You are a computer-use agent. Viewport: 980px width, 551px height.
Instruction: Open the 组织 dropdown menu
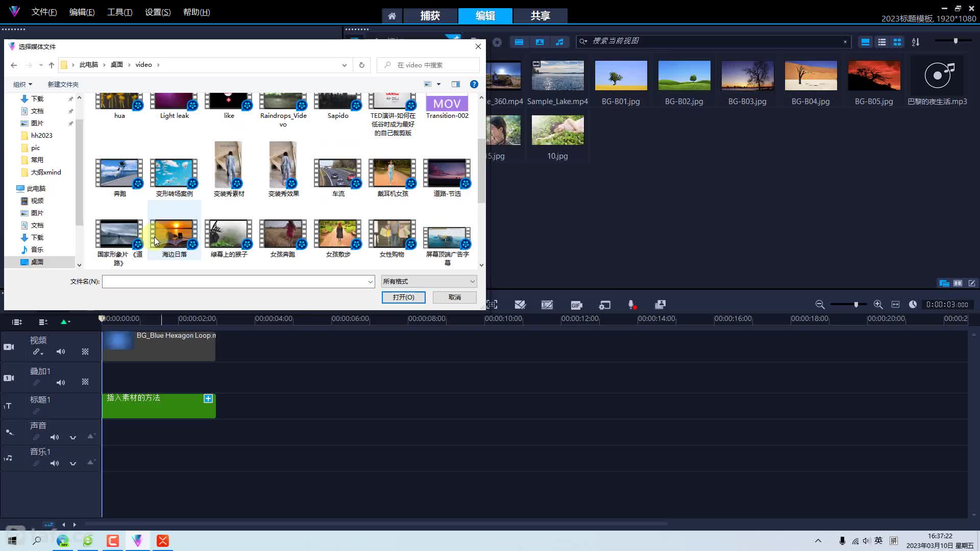[x=22, y=84]
